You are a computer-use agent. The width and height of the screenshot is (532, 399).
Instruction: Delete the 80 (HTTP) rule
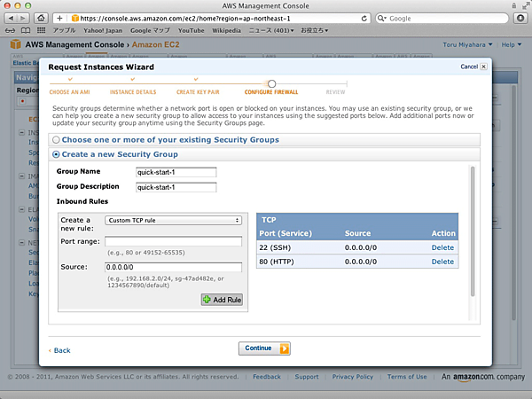[x=442, y=262]
